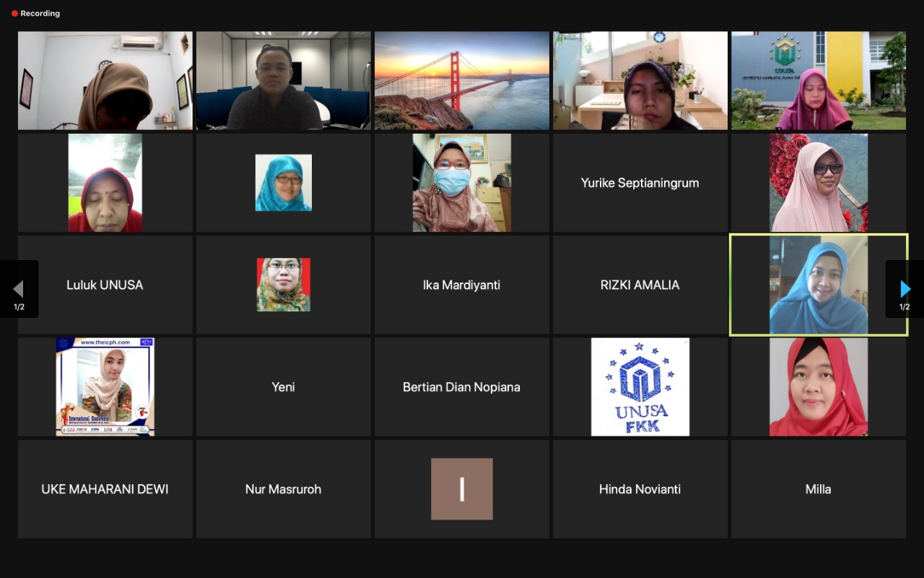Select the red hijab profile photo tile
Image resolution: width=924 pixels, height=578 pixels.
tap(819, 387)
